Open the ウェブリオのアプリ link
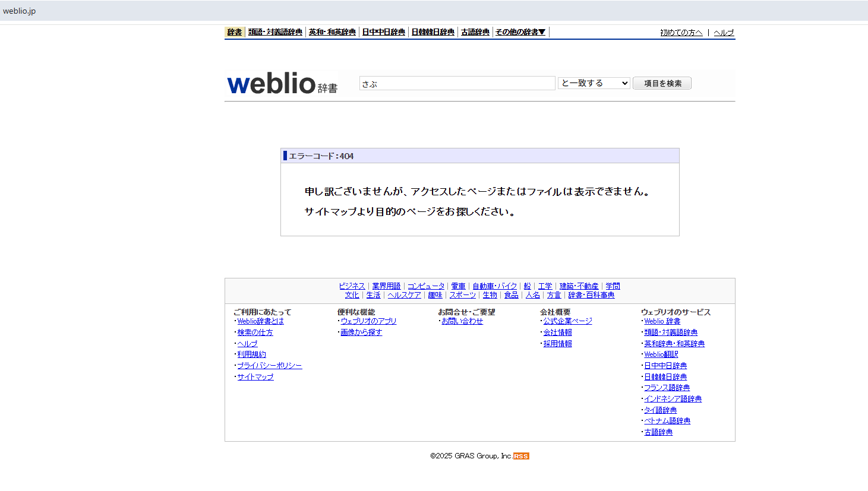This screenshot has height=491, width=868. [368, 321]
